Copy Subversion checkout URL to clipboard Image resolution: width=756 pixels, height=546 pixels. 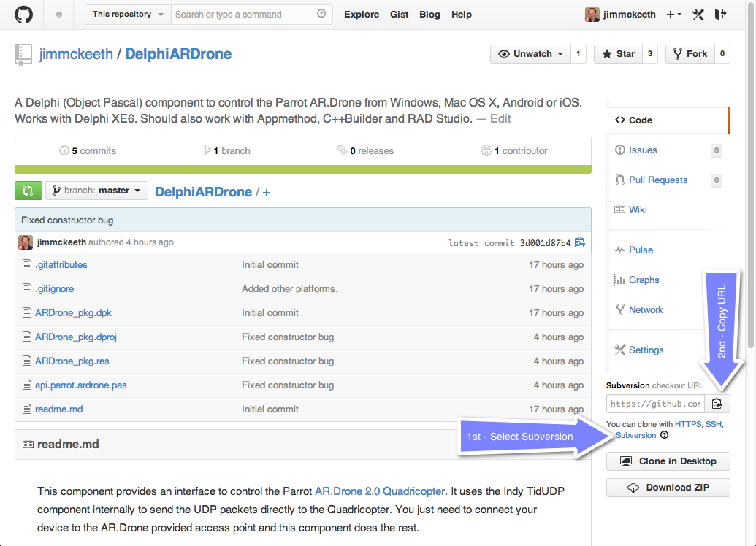[x=717, y=404]
